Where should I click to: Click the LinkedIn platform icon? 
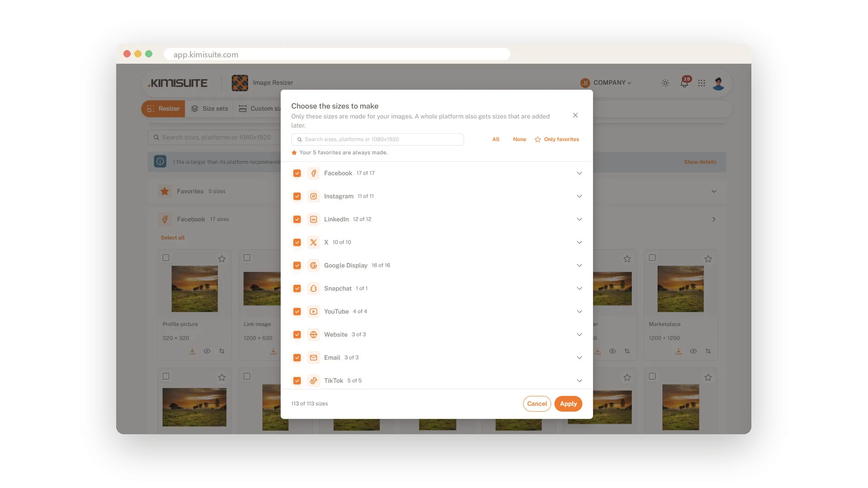tap(313, 219)
